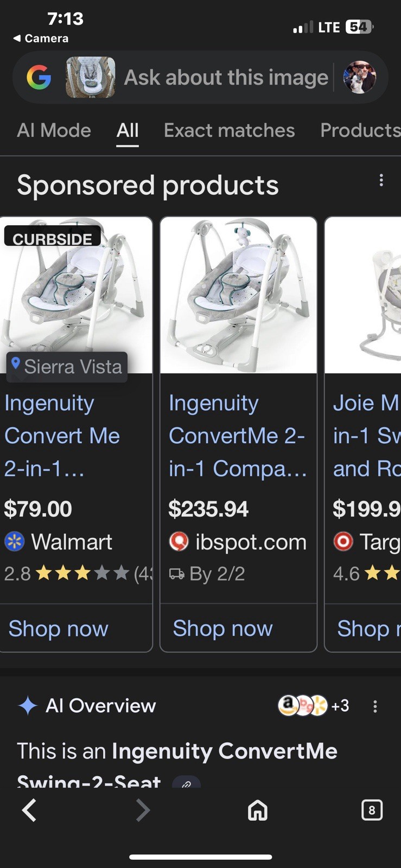Screen dimensions: 401x868
Task: Tap Shop now for Walmart listing
Action: [59, 628]
